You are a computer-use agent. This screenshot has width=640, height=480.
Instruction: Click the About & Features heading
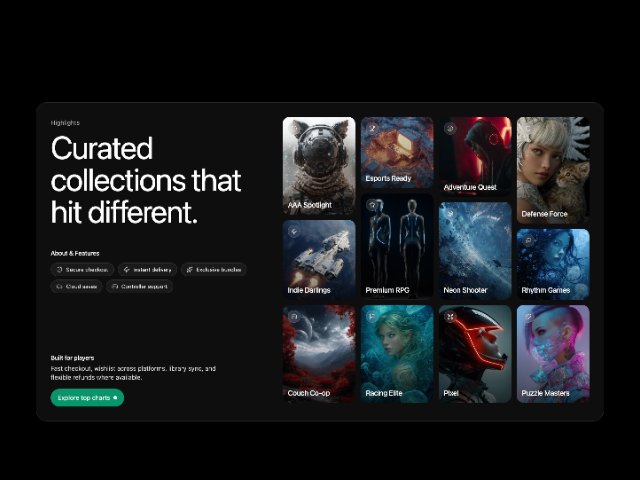point(75,253)
